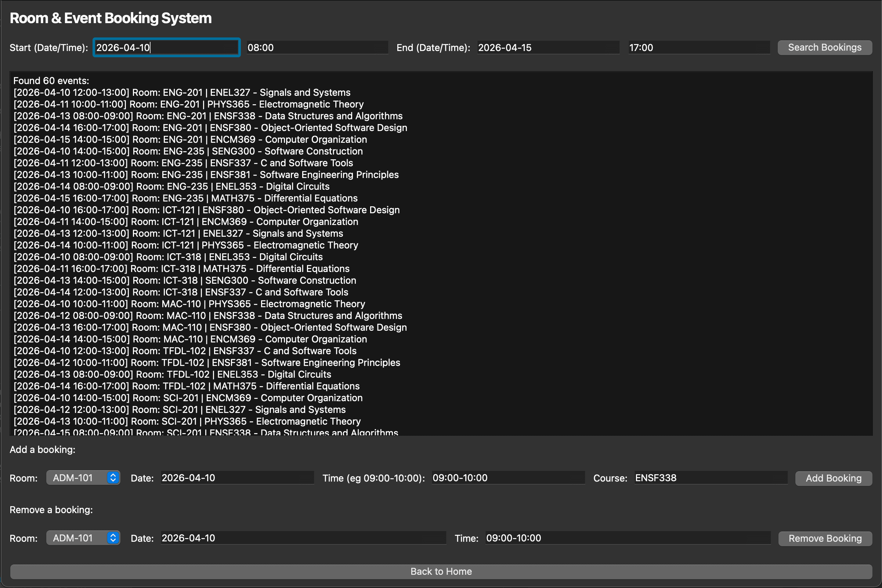Focus the Start time field 08:00

(x=317, y=48)
